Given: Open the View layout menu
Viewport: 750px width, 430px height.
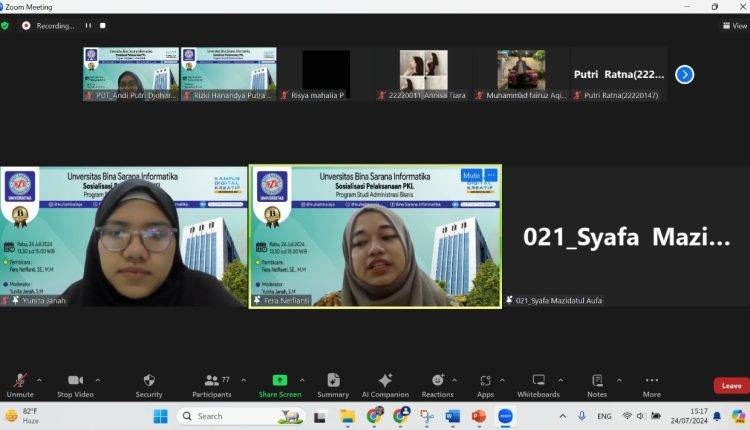Looking at the screenshot, I should [735, 26].
